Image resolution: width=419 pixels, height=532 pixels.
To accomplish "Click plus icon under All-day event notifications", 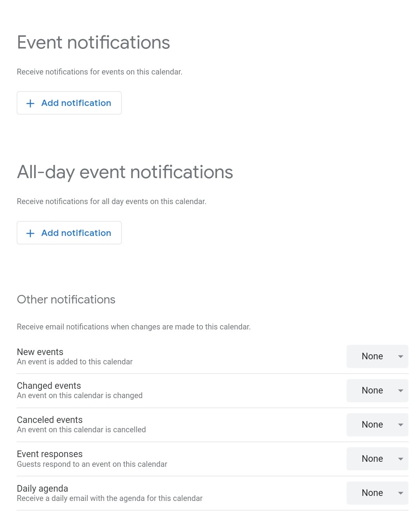I will tap(30, 233).
